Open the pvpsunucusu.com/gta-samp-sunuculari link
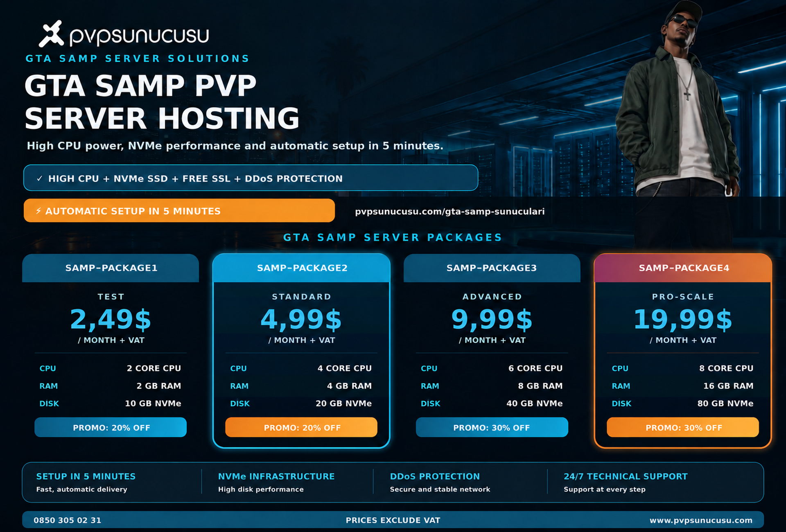Screen dimensions: 786x532 coord(449,212)
